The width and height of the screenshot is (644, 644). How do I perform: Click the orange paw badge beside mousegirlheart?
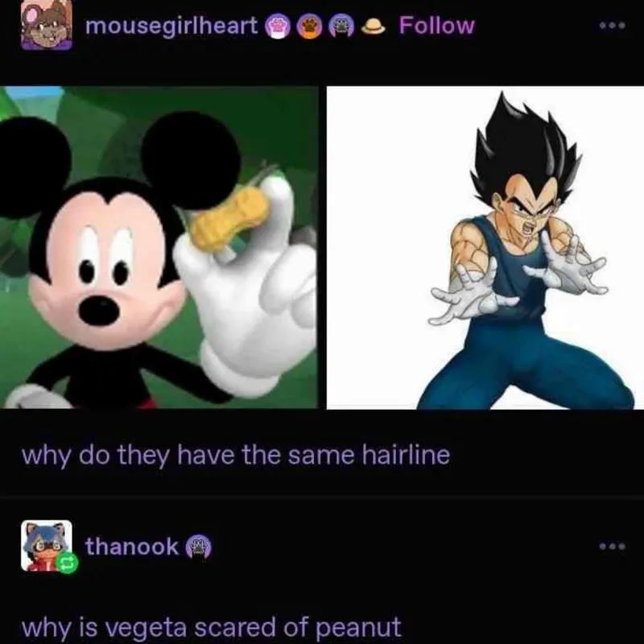click(x=310, y=27)
